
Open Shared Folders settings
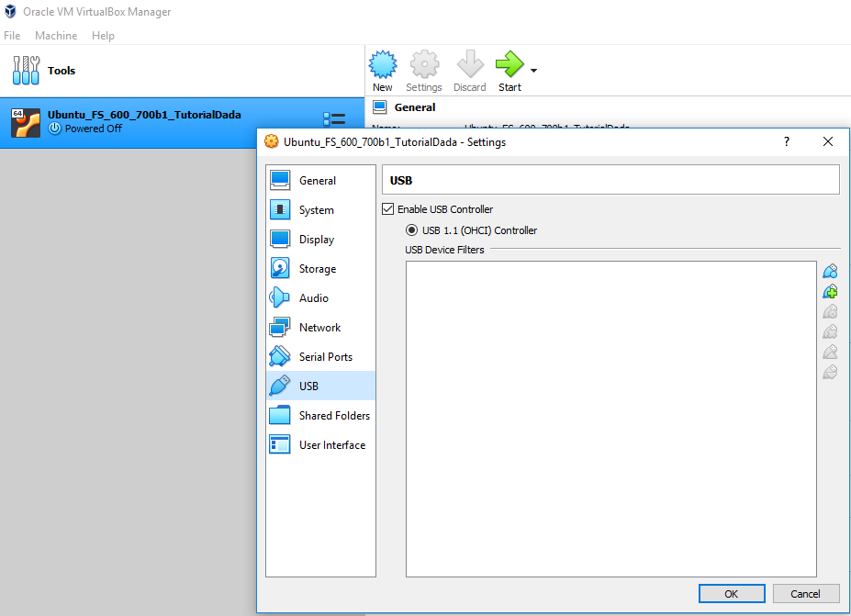coord(334,416)
